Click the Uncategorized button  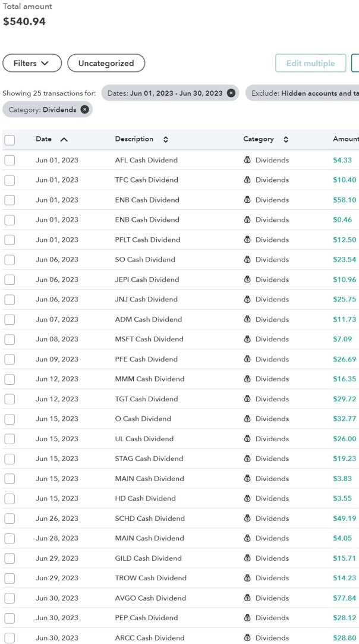pyautogui.click(x=106, y=63)
